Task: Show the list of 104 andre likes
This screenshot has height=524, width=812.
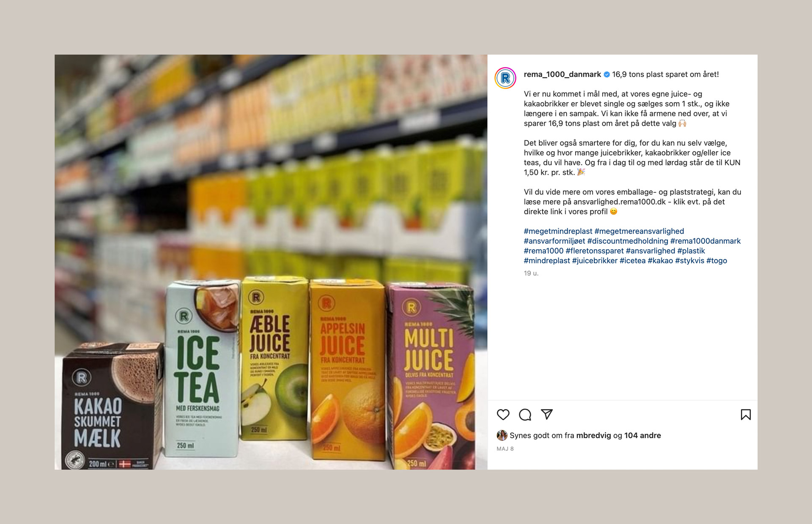Action: (642, 435)
